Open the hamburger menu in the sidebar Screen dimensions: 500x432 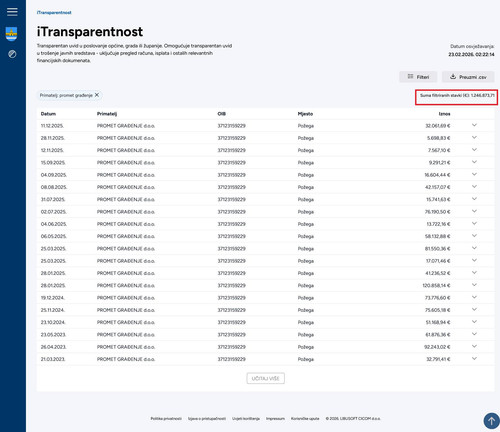pos(12,12)
